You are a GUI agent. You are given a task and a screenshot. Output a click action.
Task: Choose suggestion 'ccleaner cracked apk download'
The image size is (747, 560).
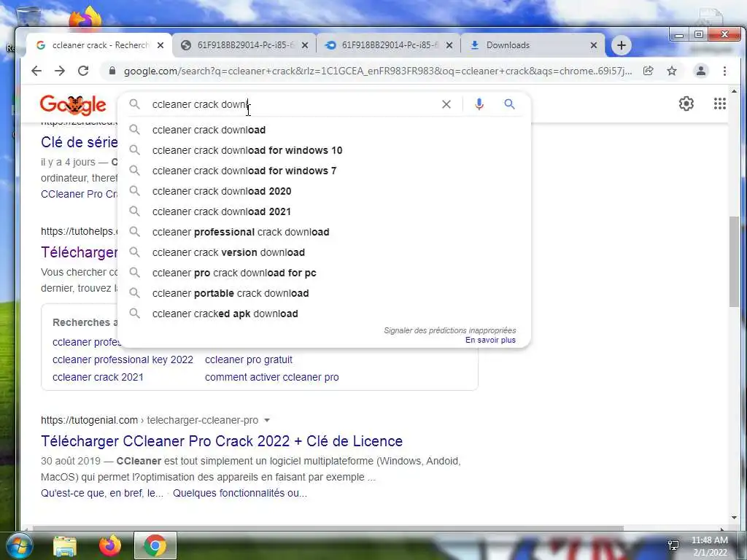(324, 314)
